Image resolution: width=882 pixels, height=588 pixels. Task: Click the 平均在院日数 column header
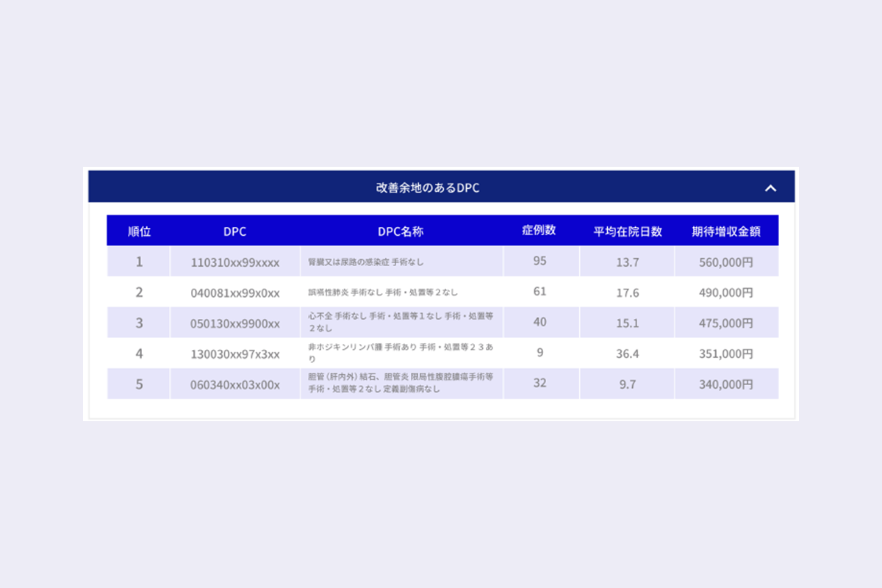628,231
